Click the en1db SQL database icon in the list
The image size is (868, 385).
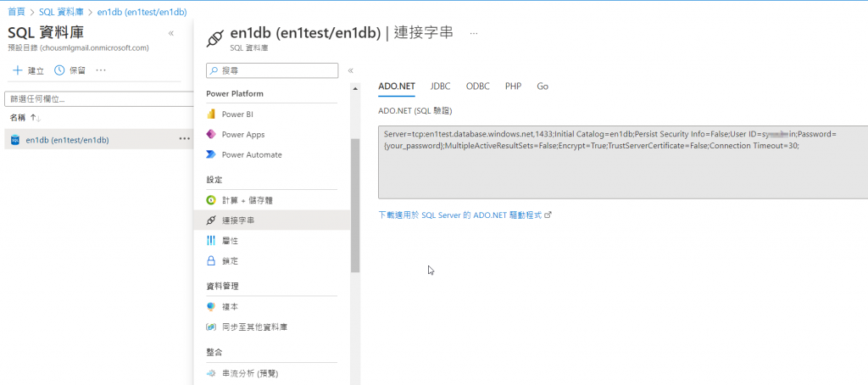pos(15,140)
